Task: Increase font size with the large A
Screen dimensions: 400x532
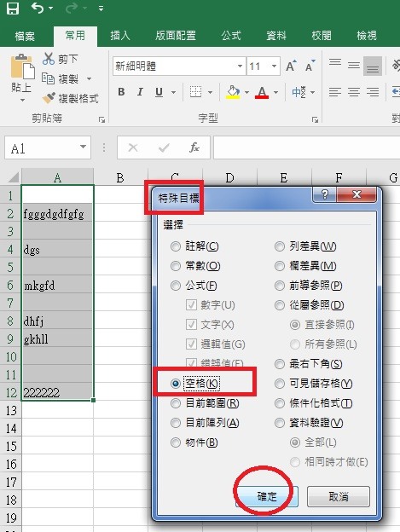Action: point(291,66)
